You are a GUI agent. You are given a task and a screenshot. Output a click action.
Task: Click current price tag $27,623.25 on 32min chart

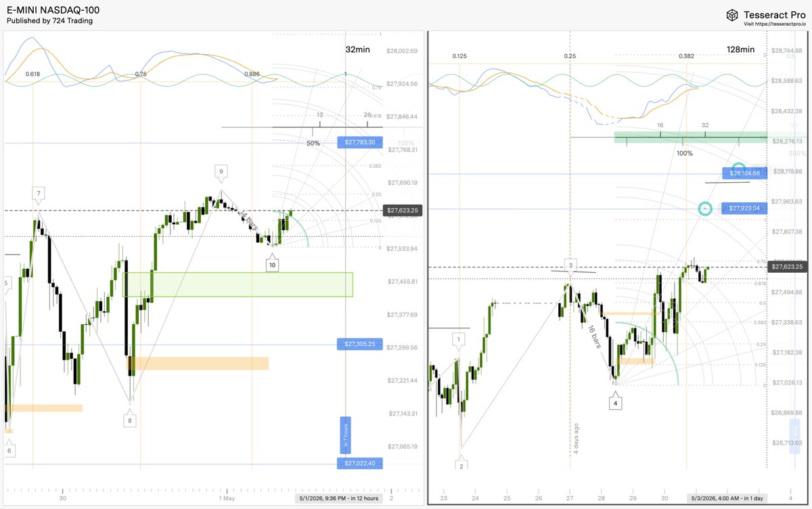(402, 211)
